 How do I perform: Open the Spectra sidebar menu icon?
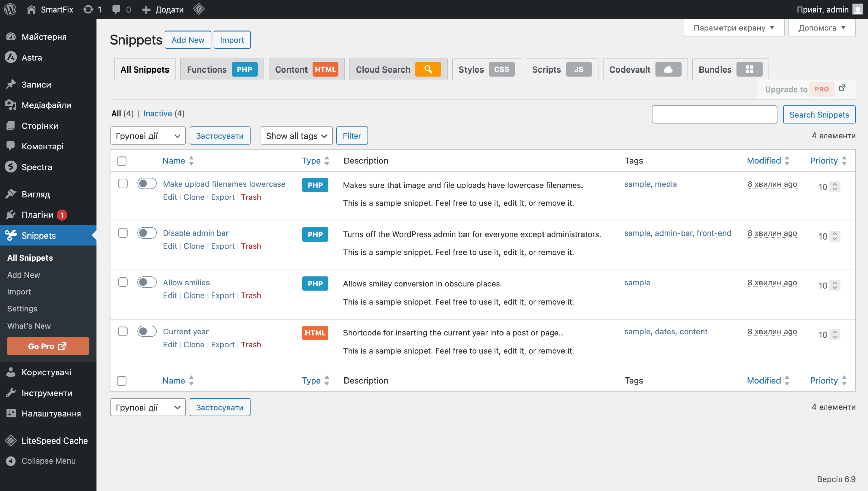11,167
